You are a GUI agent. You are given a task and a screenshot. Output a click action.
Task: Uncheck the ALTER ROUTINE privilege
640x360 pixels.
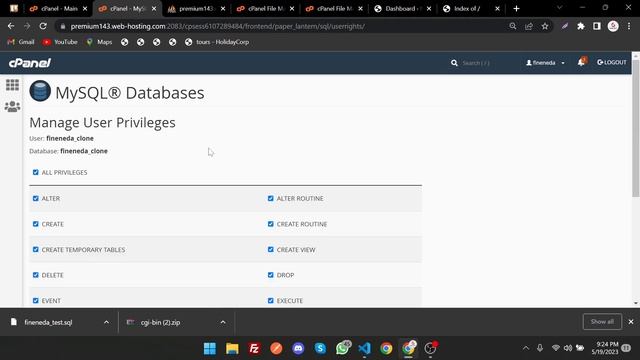click(271, 198)
